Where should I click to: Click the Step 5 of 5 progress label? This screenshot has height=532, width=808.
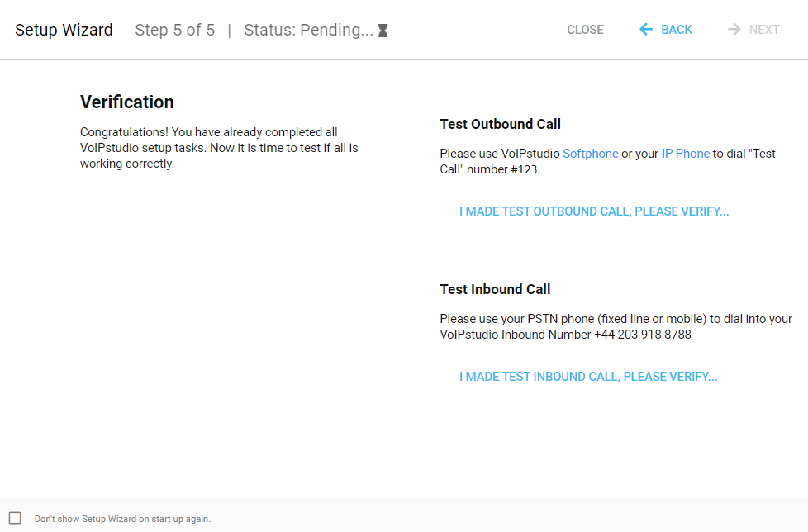click(174, 30)
